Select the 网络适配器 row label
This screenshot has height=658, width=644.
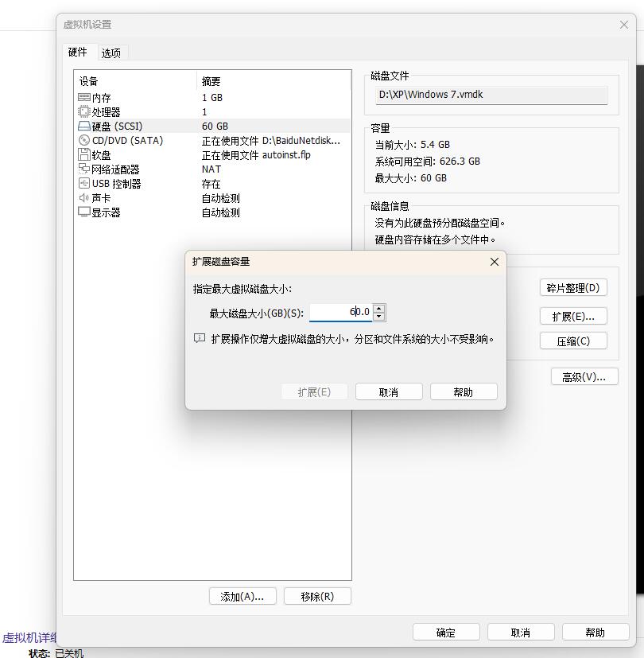point(115,169)
